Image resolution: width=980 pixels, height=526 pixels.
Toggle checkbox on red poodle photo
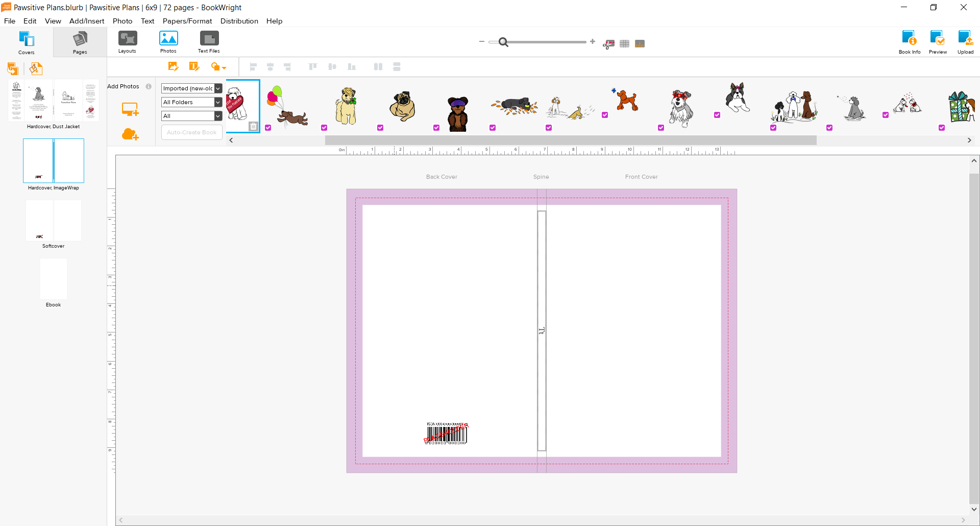tap(605, 115)
